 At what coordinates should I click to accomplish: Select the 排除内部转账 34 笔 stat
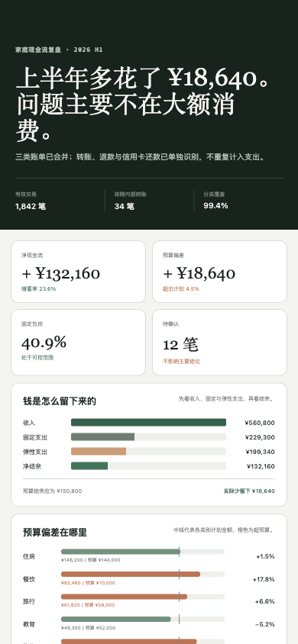coord(131,201)
